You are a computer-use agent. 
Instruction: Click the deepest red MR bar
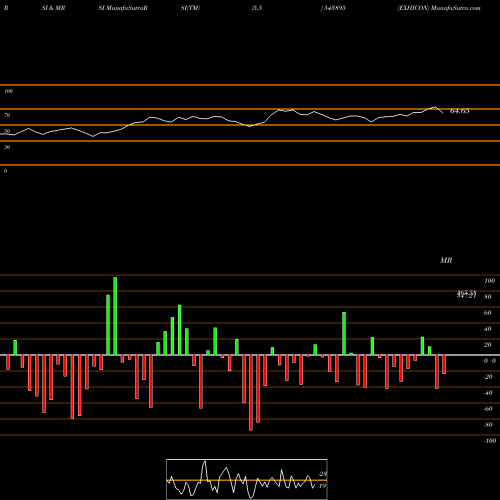[x=251, y=393]
